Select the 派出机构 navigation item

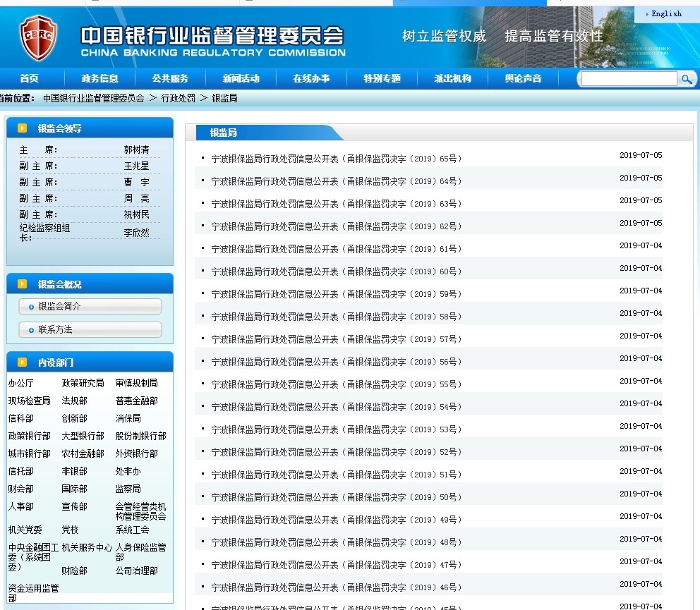click(452, 79)
